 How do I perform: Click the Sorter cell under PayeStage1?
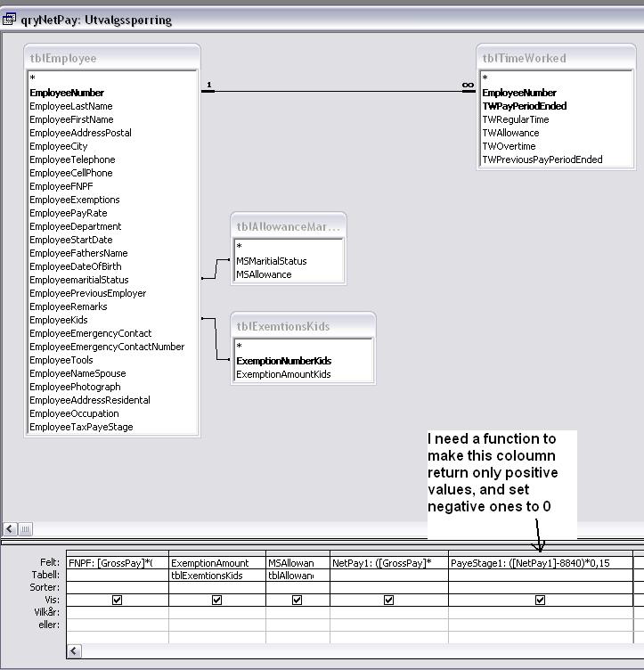(x=540, y=587)
